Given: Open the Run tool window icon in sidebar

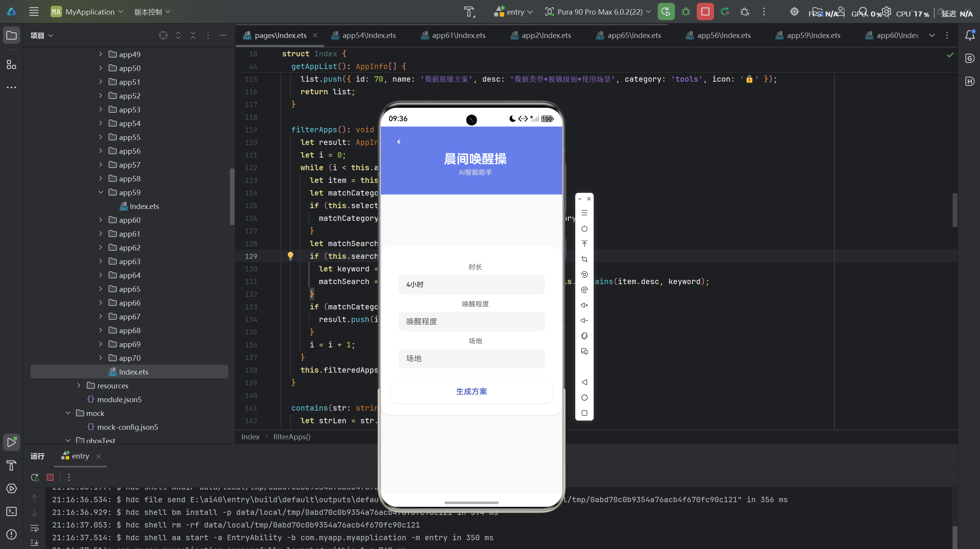Looking at the screenshot, I should click(11, 442).
